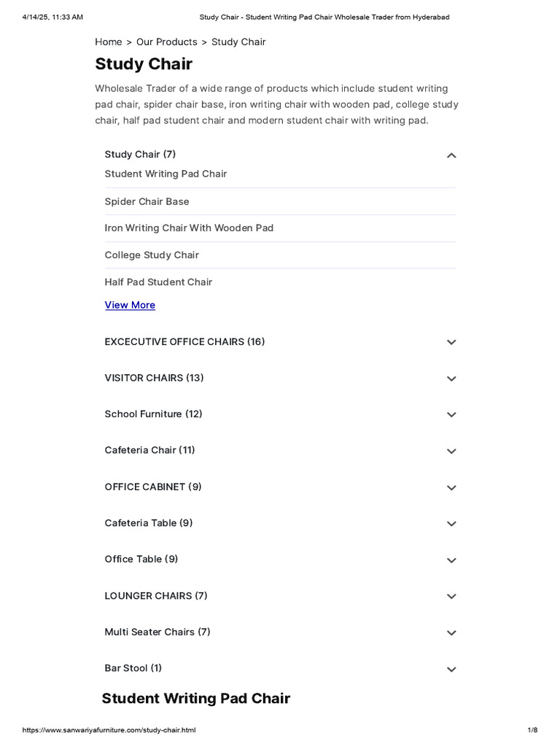Expand Cafeteria Table (9) chevron
Image resolution: width=560 pixels, height=747 pixels.
tap(451, 524)
